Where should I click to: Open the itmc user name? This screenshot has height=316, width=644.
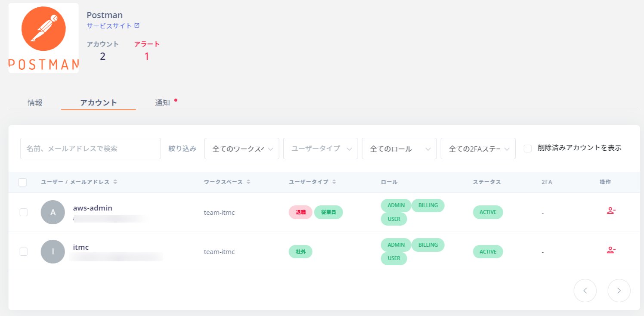click(x=81, y=247)
